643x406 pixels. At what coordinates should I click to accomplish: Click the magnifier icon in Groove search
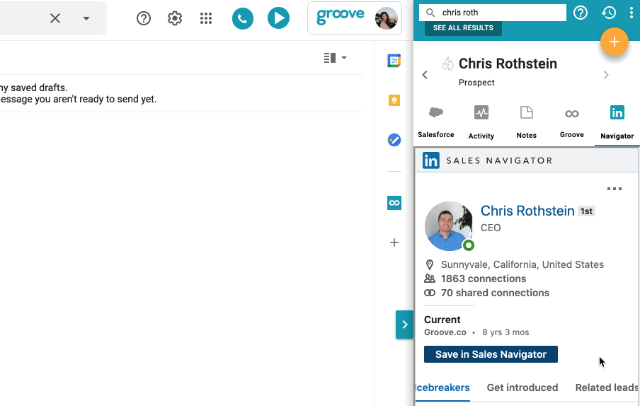pyautogui.click(x=430, y=13)
